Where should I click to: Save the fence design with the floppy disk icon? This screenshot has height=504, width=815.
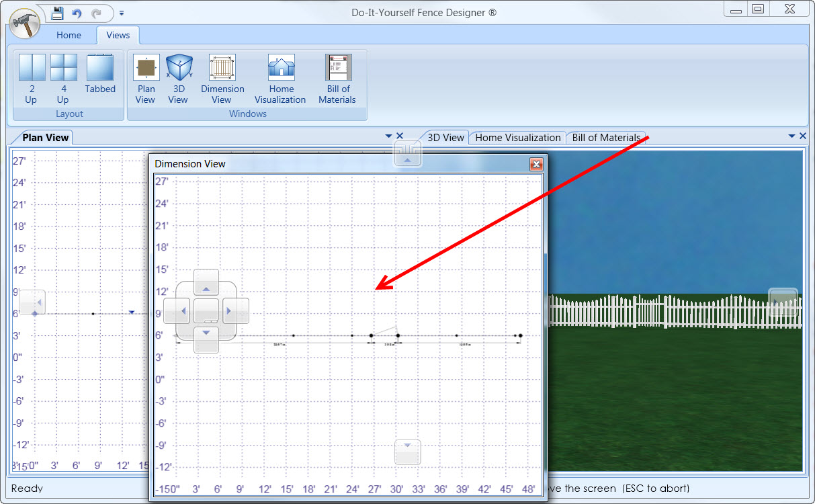58,13
